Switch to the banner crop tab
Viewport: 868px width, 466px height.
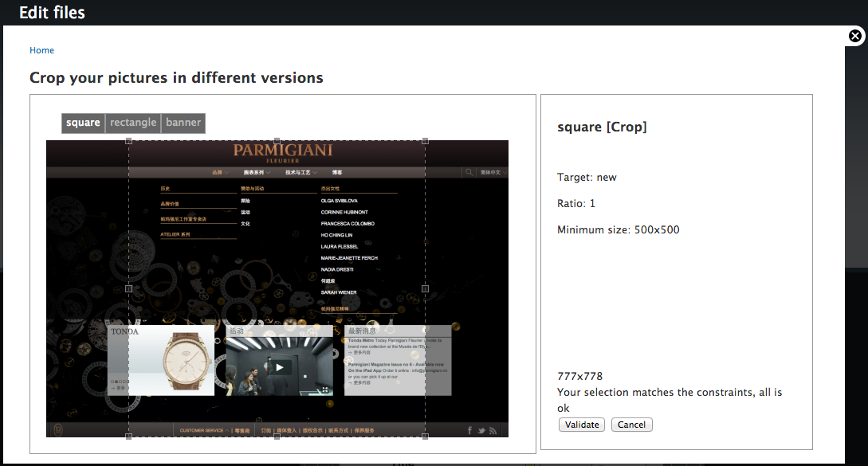point(183,123)
